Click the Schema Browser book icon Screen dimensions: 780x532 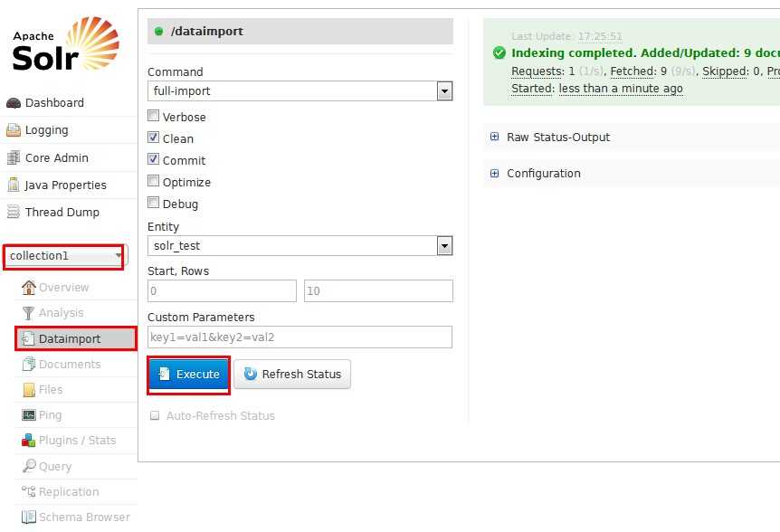click(x=29, y=518)
